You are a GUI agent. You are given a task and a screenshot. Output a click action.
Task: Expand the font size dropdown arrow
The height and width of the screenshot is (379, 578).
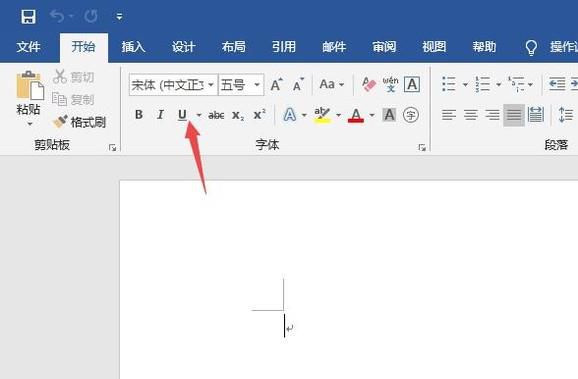click(x=257, y=85)
